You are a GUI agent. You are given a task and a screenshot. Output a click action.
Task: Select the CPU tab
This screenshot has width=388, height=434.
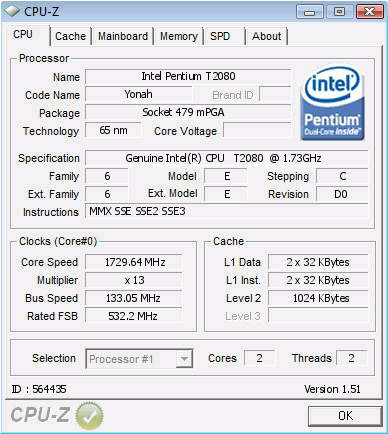(x=23, y=34)
